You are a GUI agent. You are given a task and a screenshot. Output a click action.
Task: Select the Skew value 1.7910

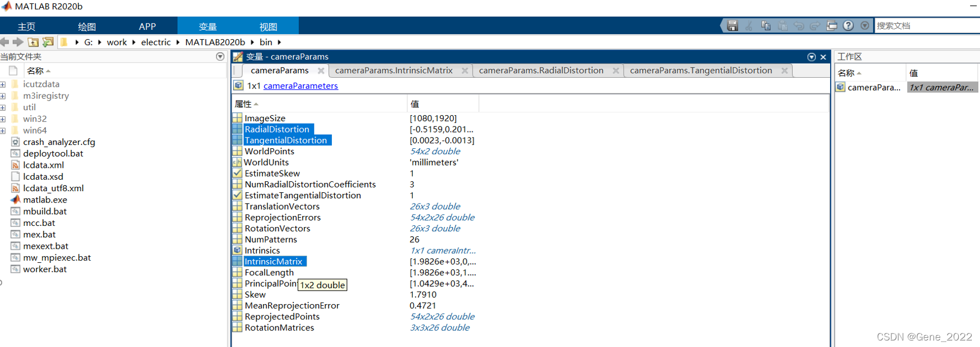coord(423,294)
